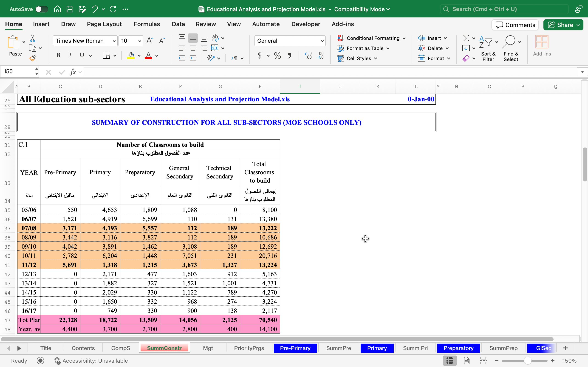Screen dimensions: 588x367
Task: Open the General number format dropdown
Action: point(322,41)
